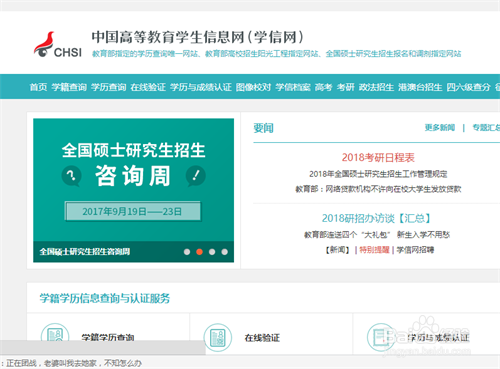Click the 在线验证 service title

(262, 338)
